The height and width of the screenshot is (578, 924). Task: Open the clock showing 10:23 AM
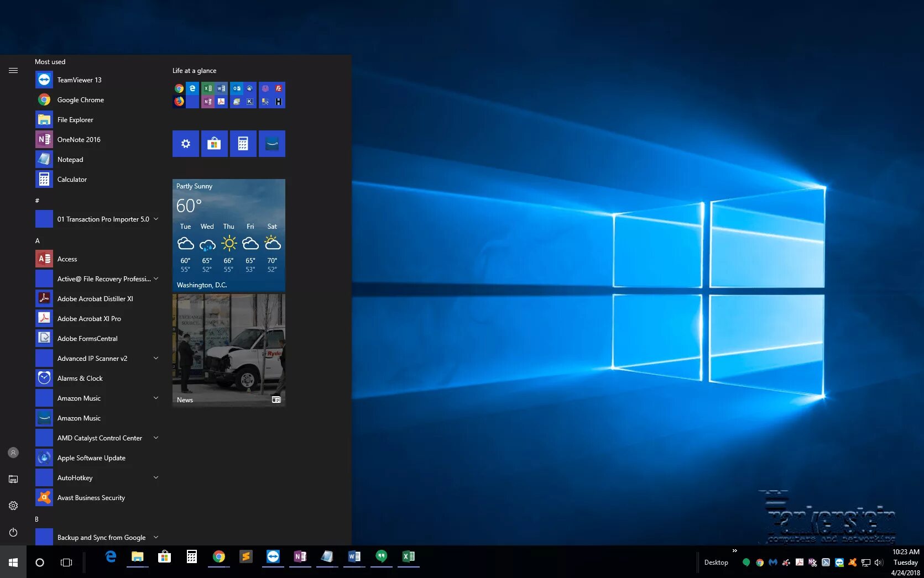pyautogui.click(x=905, y=563)
